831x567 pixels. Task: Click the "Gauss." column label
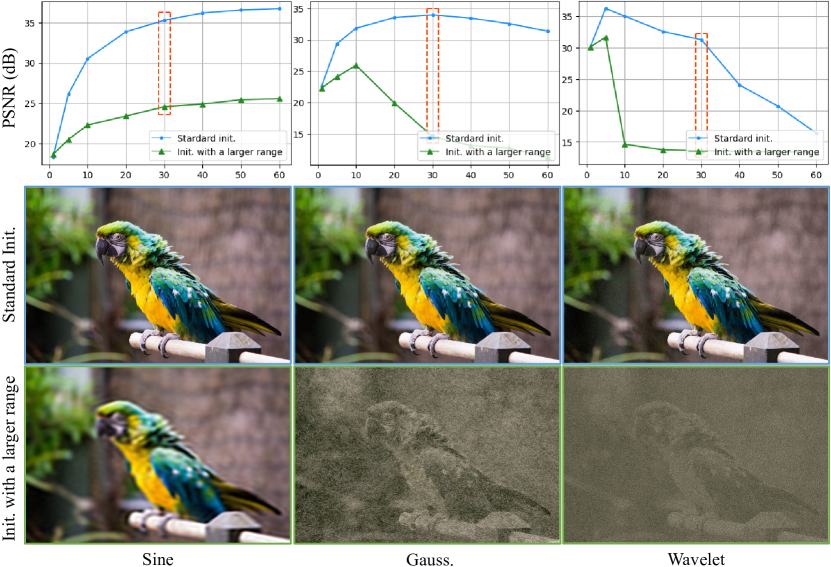pos(430,559)
